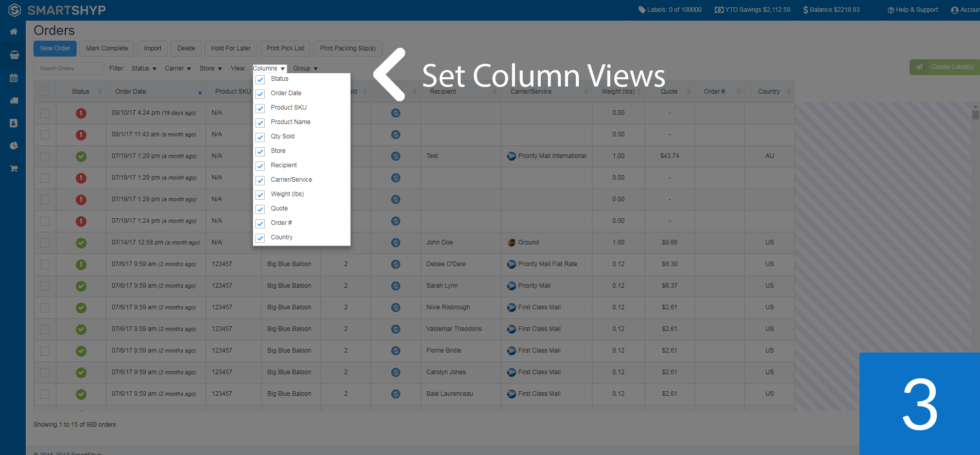This screenshot has height=455, width=980.
Task: Click red status icon for 08/1/17 order
Action: pyautogui.click(x=81, y=135)
